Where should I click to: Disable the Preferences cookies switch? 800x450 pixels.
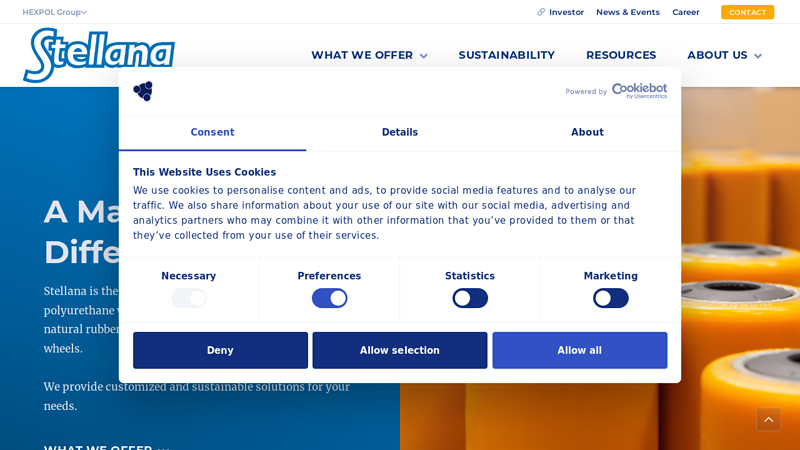coord(330,298)
